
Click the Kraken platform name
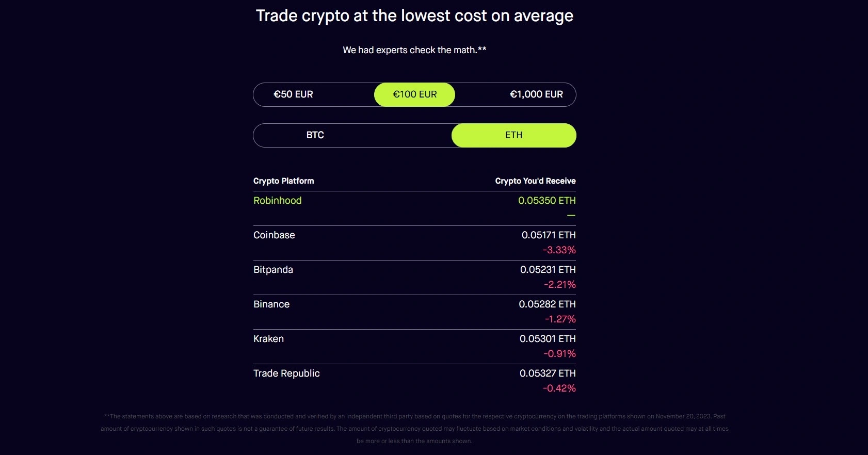(268, 339)
